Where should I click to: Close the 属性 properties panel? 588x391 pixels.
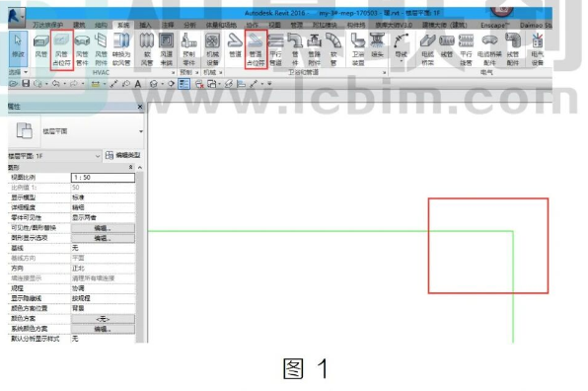pyautogui.click(x=140, y=107)
